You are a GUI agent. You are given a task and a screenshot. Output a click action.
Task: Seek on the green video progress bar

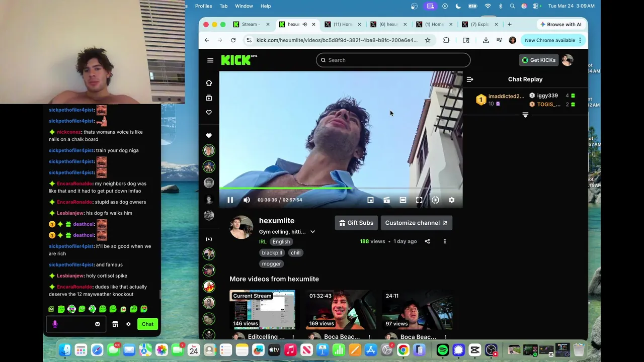point(341,188)
